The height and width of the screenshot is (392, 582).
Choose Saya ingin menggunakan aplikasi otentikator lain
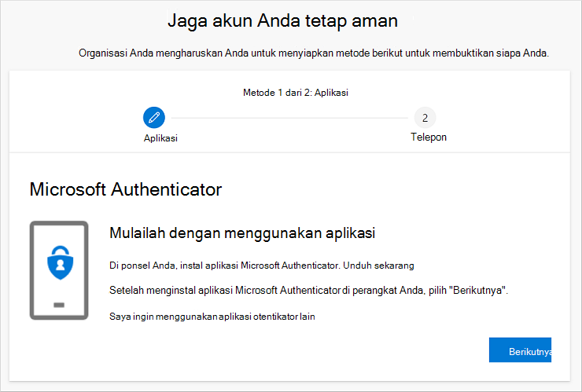pyautogui.click(x=212, y=317)
